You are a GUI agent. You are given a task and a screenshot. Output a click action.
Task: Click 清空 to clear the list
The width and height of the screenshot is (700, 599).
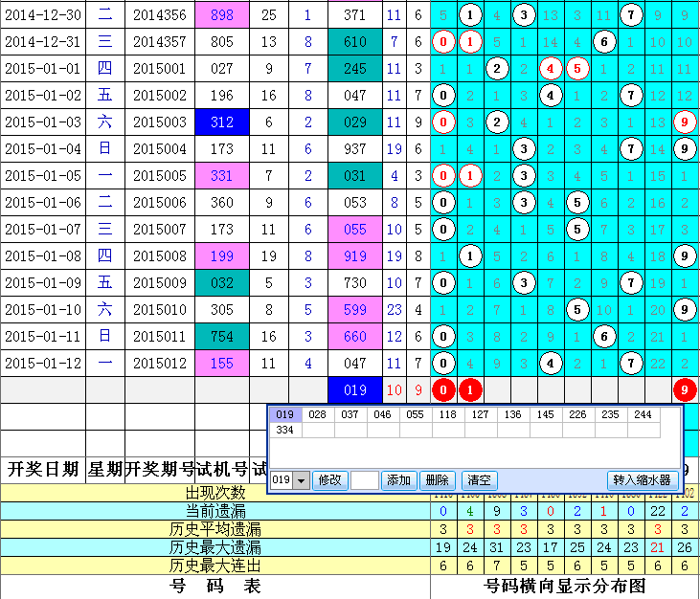coord(478,480)
